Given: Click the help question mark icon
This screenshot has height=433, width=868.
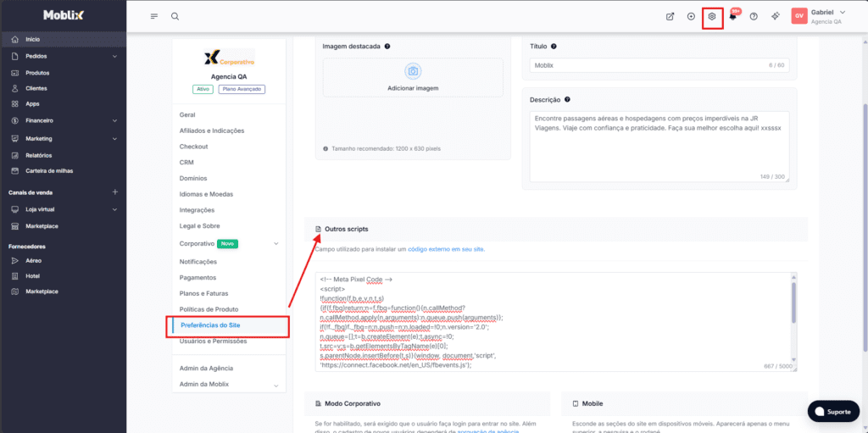Looking at the screenshot, I should coord(753,16).
